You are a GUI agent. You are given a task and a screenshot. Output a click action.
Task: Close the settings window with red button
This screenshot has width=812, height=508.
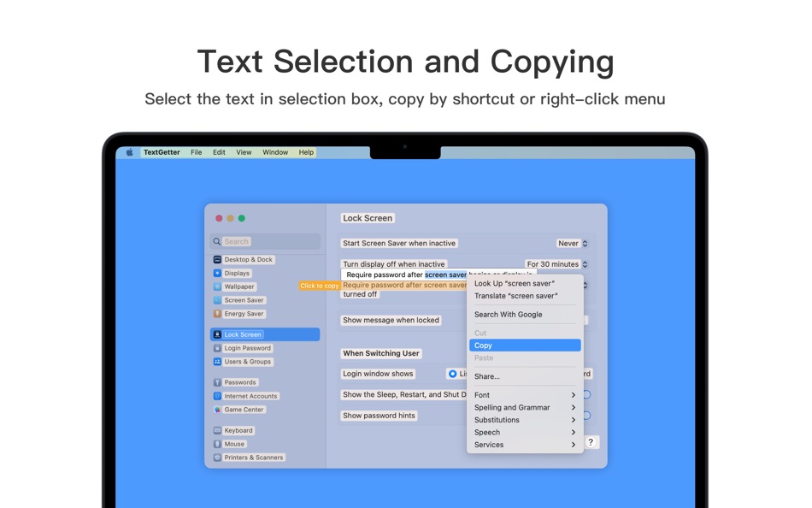(219, 218)
